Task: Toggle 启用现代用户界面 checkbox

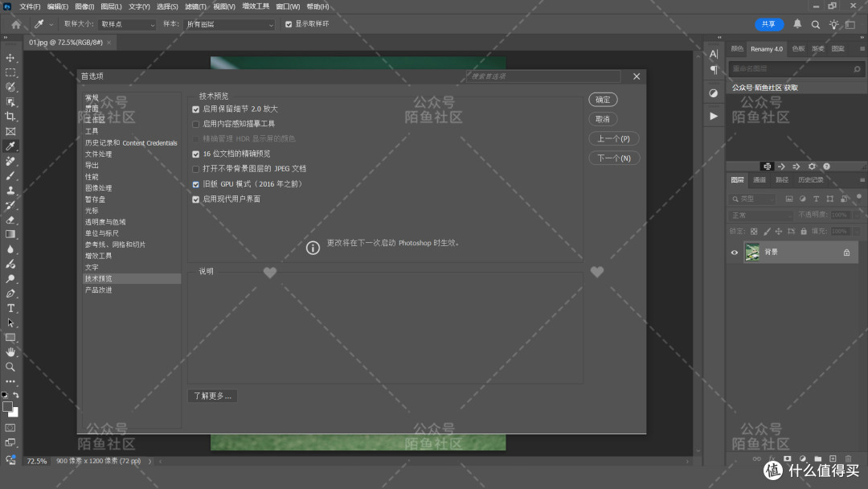Action: coord(195,199)
